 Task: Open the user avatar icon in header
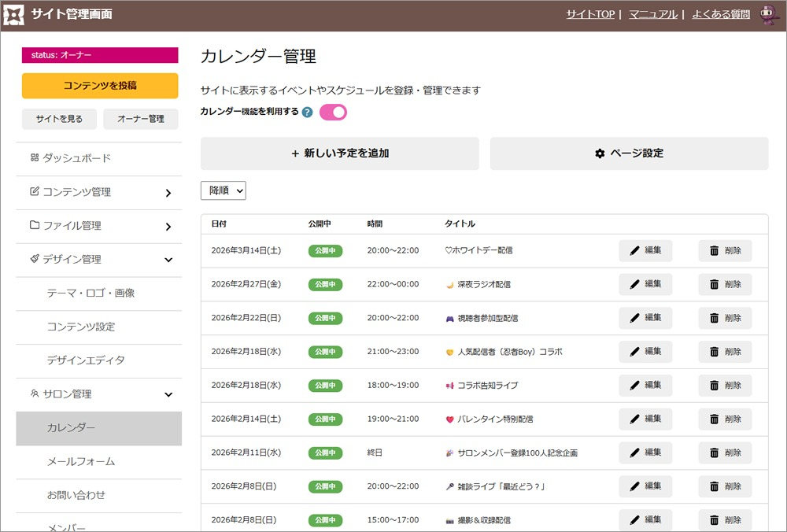click(768, 14)
